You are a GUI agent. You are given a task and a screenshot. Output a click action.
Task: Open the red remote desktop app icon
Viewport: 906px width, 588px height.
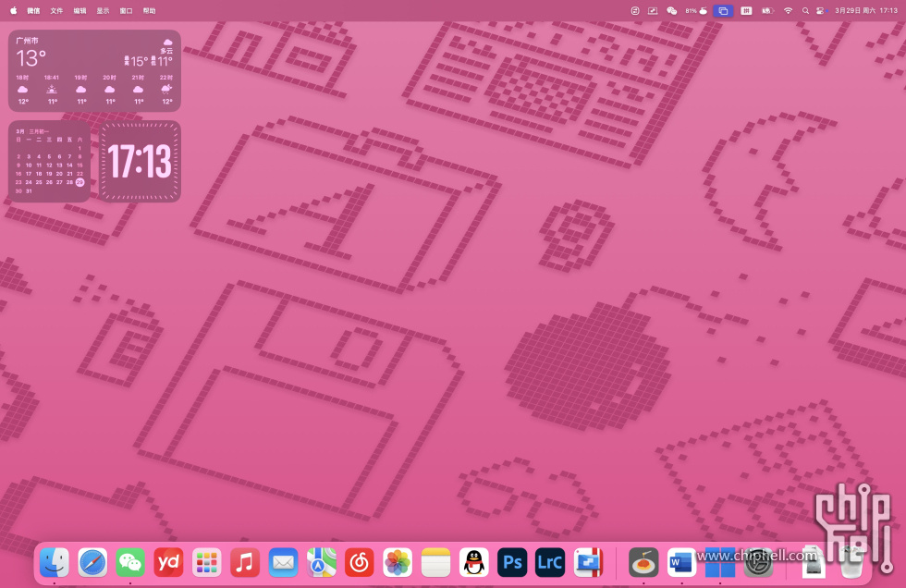tap(588, 562)
